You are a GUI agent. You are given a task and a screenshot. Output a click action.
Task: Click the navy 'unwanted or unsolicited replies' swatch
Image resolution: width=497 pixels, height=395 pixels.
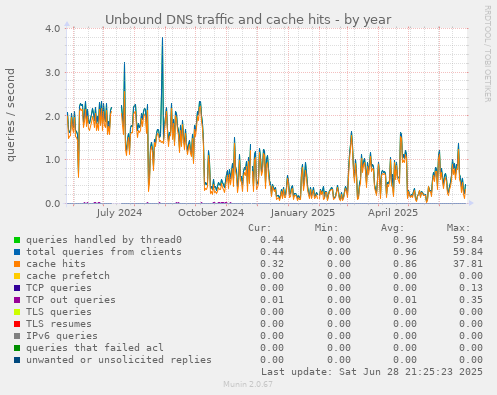pyautogui.click(x=17, y=360)
